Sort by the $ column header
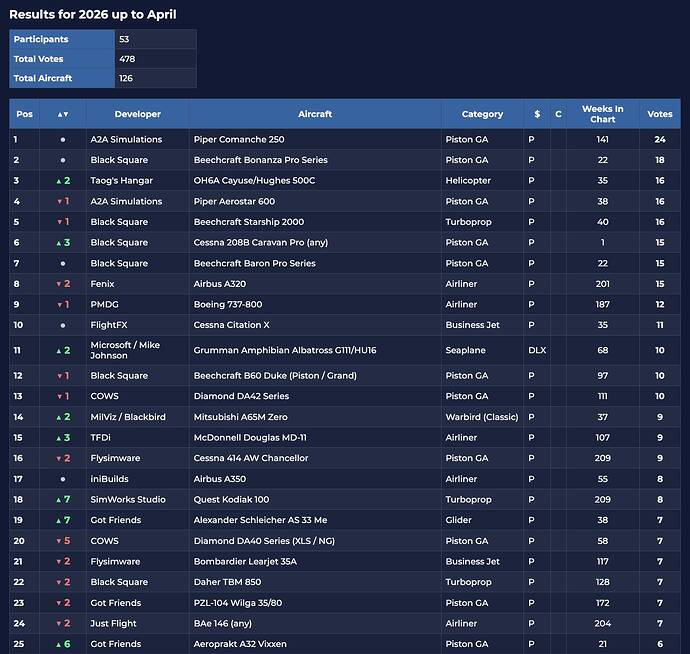690x654 pixels. 537,114
